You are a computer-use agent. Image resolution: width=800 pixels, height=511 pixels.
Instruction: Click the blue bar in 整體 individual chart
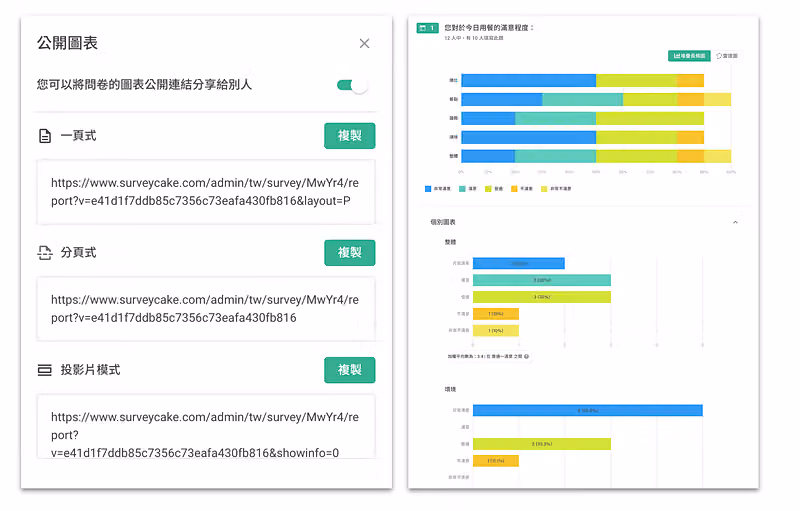coord(519,263)
